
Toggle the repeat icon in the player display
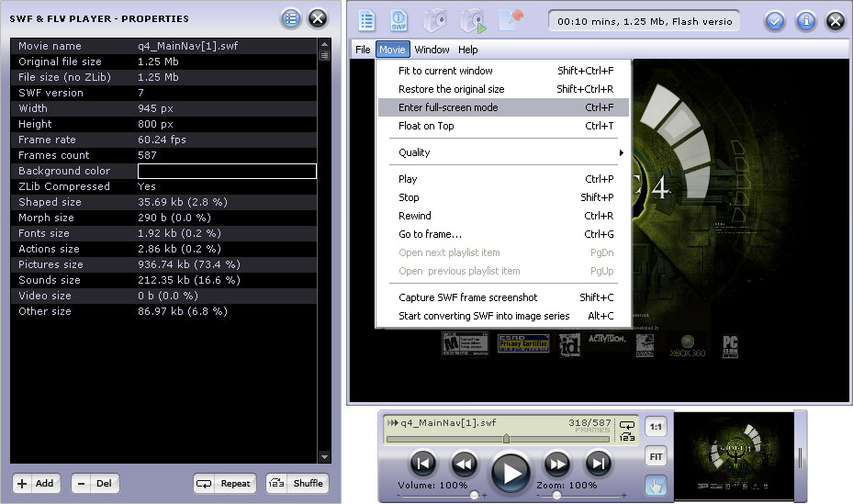click(x=627, y=425)
